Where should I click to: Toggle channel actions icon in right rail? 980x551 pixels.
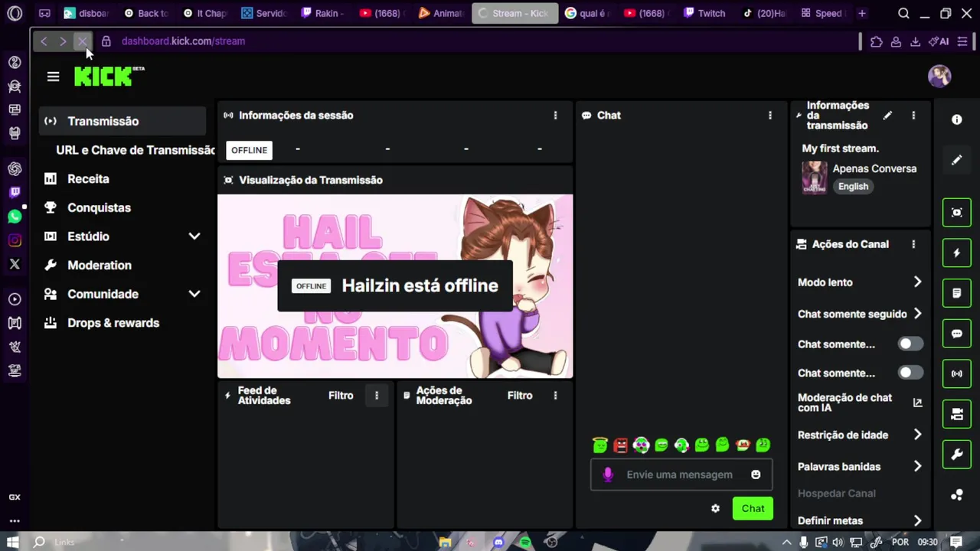point(957,414)
